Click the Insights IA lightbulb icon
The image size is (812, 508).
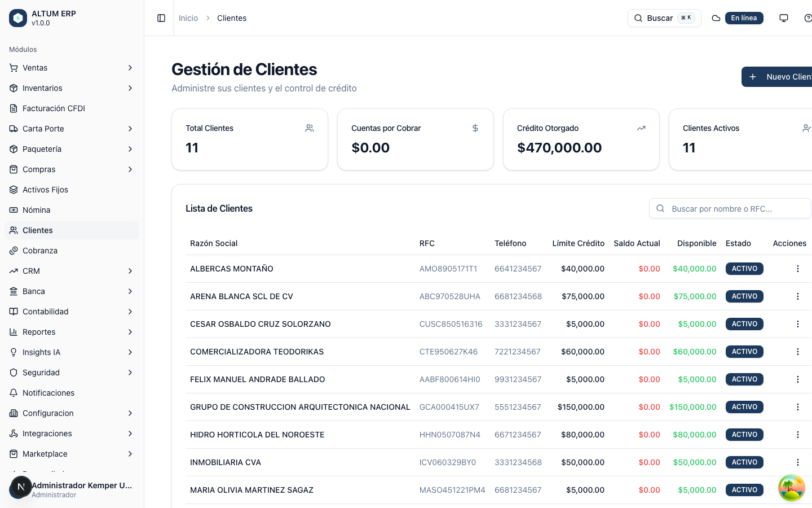coord(14,352)
